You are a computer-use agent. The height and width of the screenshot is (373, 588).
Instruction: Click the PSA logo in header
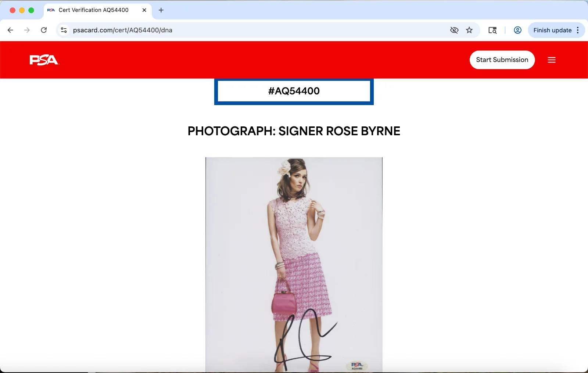(x=44, y=60)
